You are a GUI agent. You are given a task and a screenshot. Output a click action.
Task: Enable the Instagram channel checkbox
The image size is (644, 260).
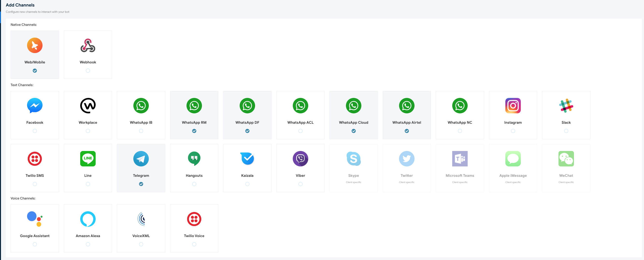click(513, 131)
